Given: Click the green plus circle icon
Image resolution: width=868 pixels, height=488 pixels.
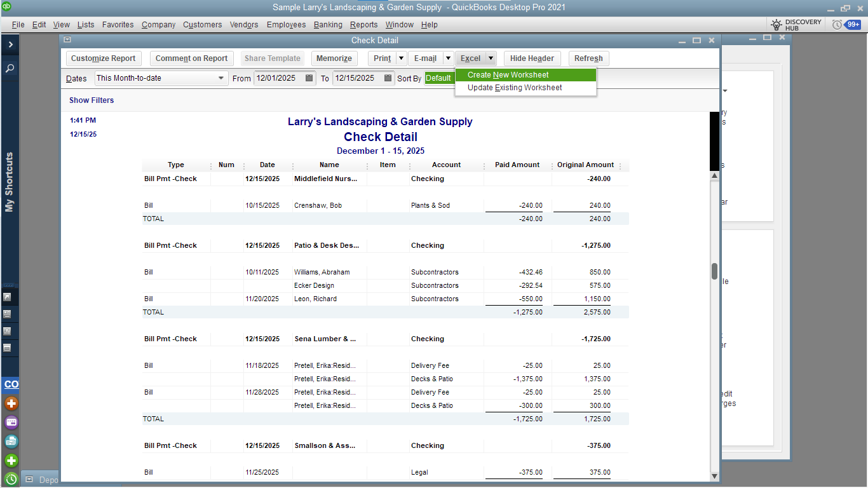Looking at the screenshot, I should tap(11, 461).
